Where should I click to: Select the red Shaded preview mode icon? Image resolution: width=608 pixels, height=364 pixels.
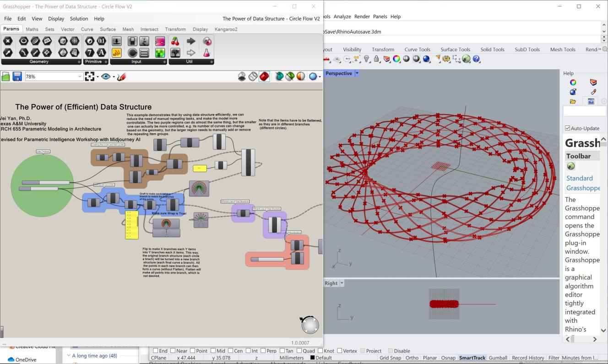coord(264,76)
